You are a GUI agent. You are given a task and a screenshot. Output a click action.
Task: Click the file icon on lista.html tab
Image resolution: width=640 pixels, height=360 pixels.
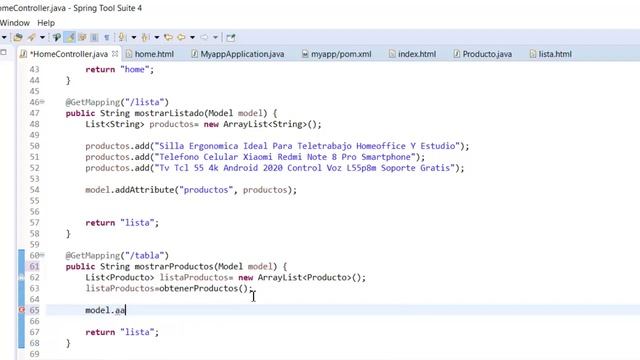(x=533, y=54)
